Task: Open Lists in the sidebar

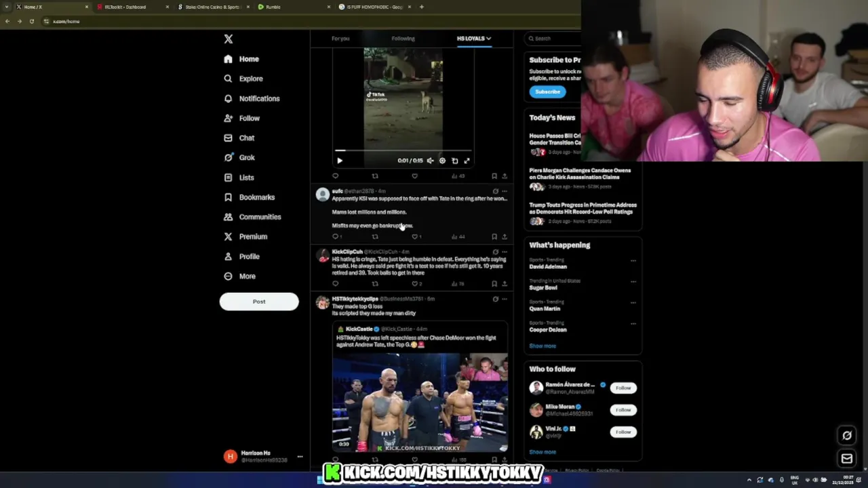Action: [239, 178]
